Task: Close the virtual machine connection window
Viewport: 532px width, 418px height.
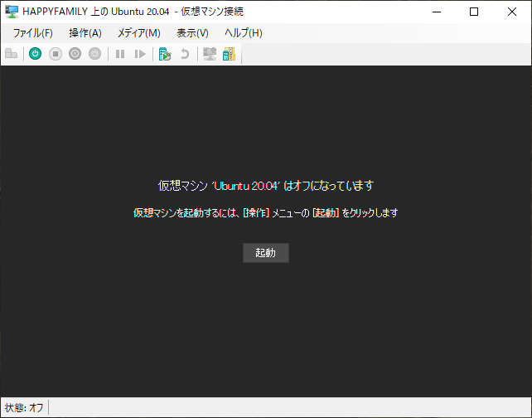Action: click(x=512, y=12)
